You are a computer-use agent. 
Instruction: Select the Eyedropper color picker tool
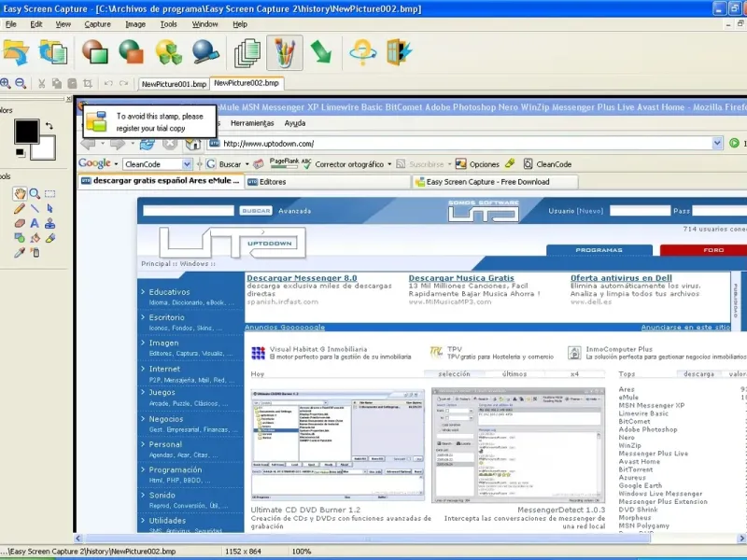[x=20, y=252]
